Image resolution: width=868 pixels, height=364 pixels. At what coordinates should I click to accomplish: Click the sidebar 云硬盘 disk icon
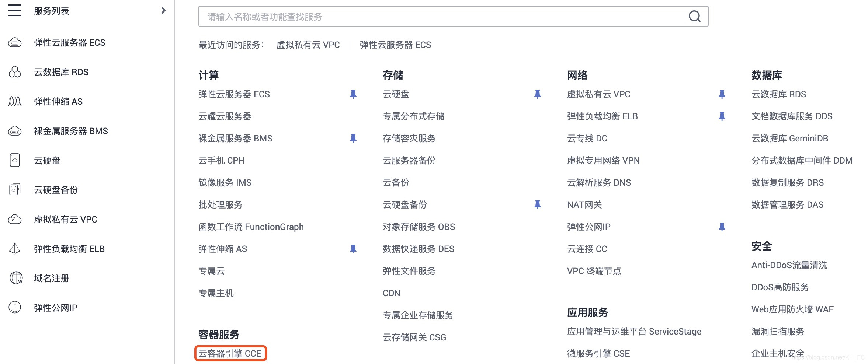15,160
